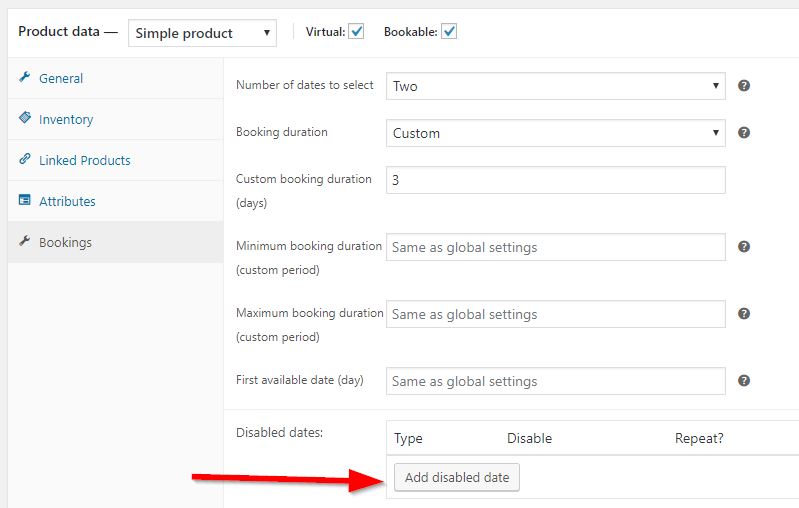This screenshot has width=799, height=508.
Task: Click help icon beside Number of dates
Action: click(x=744, y=86)
